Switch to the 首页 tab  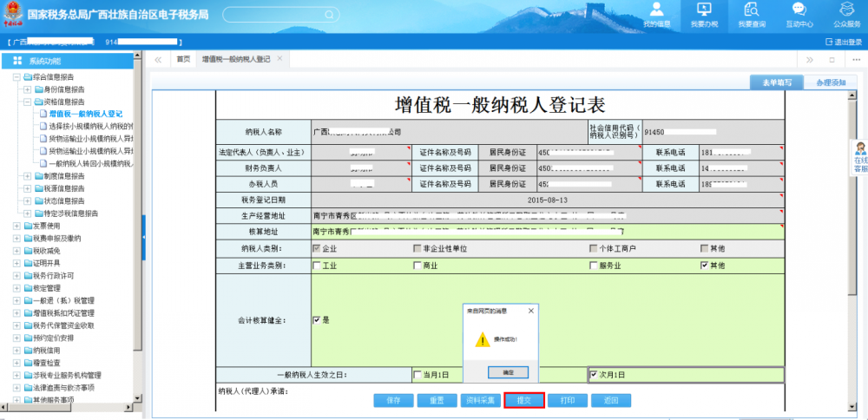(183, 59)
